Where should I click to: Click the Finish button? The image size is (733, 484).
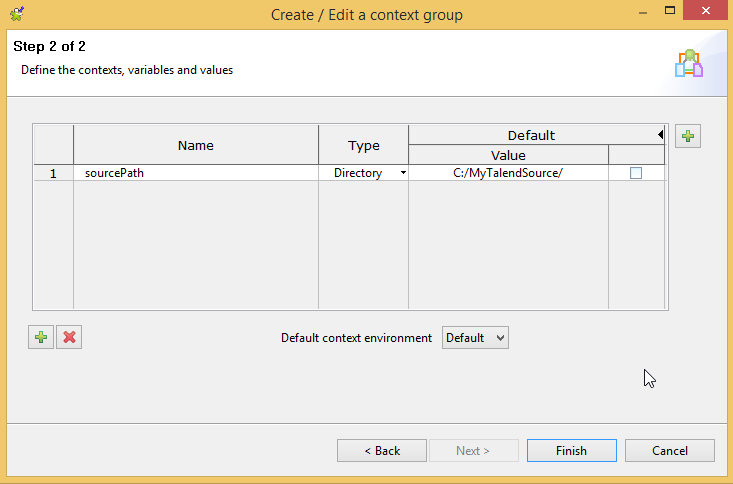(571, 450)
